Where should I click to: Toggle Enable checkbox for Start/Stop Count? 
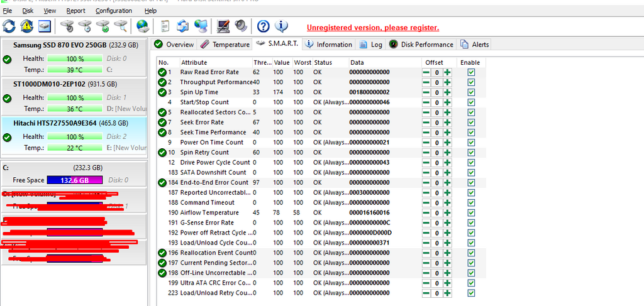pyautogui.click(x=471, y=102)
